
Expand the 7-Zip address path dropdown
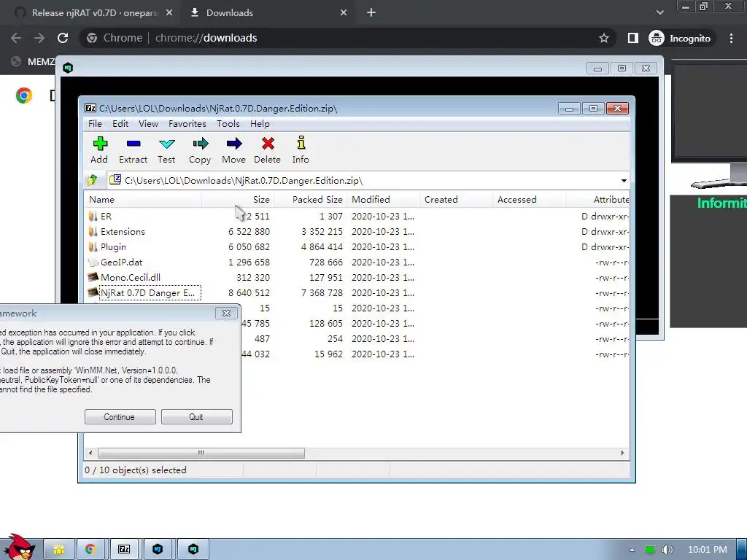(x=624, y=181)
